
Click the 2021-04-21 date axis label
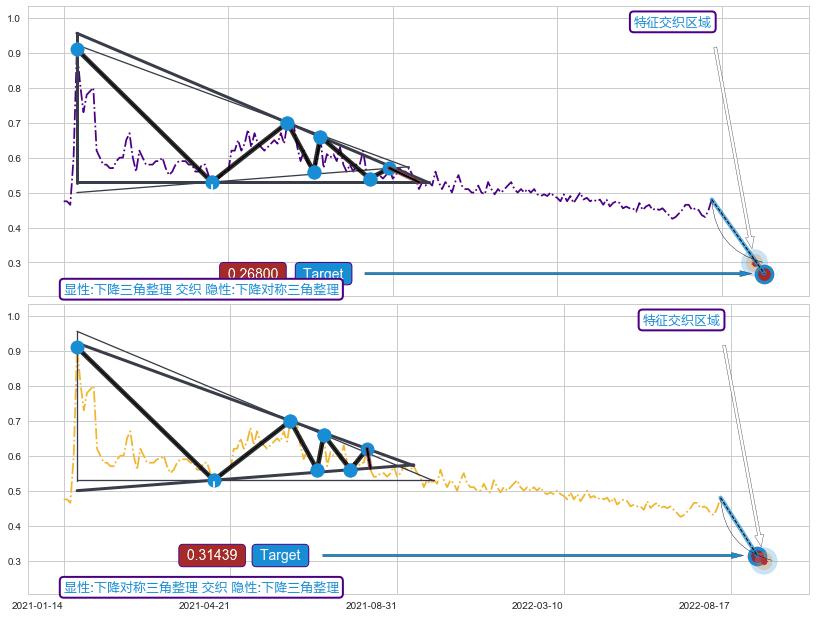(x=204, y=605)
